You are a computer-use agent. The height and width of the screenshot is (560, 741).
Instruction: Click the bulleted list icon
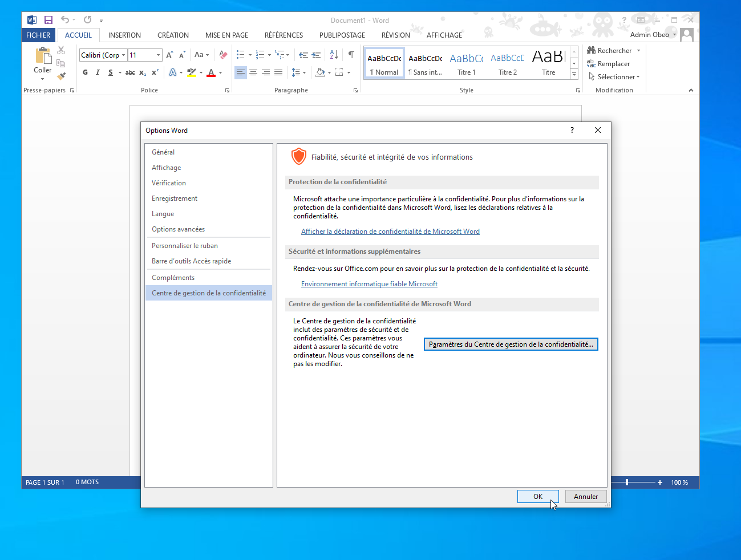tap(241, 55)
